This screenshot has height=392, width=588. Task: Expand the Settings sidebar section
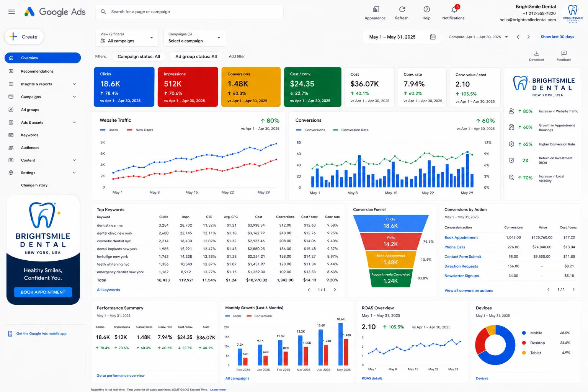click(x=74, y=173)
